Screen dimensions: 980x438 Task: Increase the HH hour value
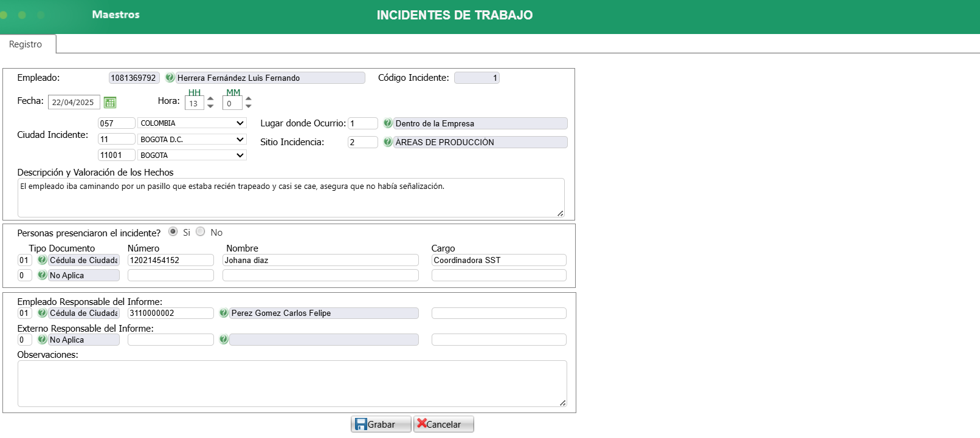pyautogui.click(x=210, y=98)
